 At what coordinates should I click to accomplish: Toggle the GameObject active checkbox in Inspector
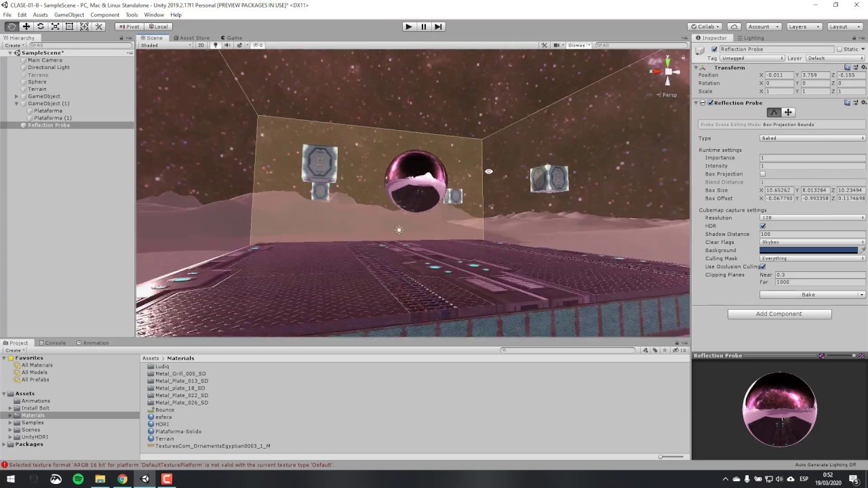click(x=714, y=49)
